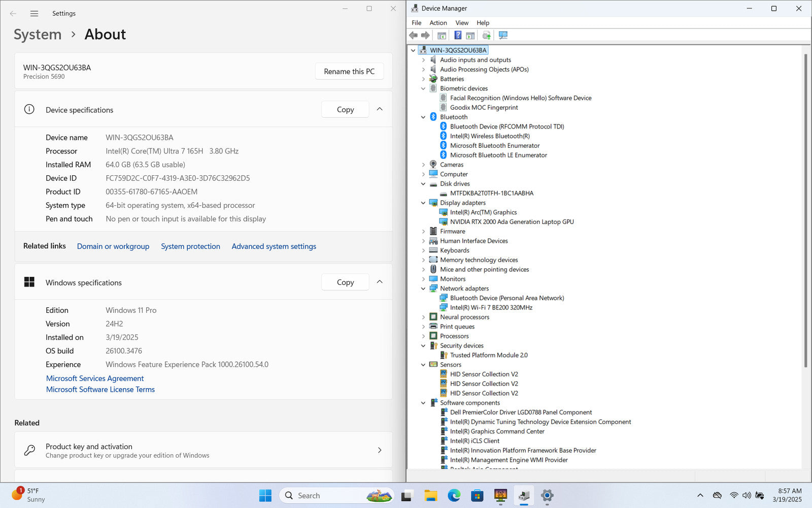Open the blue Help question-mark toolbar icon

point(458,35)
